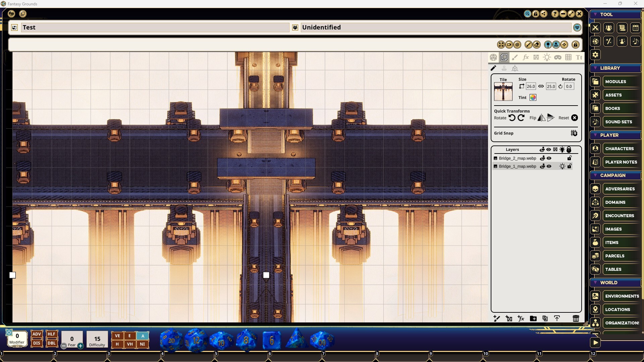Delete layer with trash icon
Image resolution: width=644 pixels, height=362 pixels.
pyautogui.click(x=576, y=318)
